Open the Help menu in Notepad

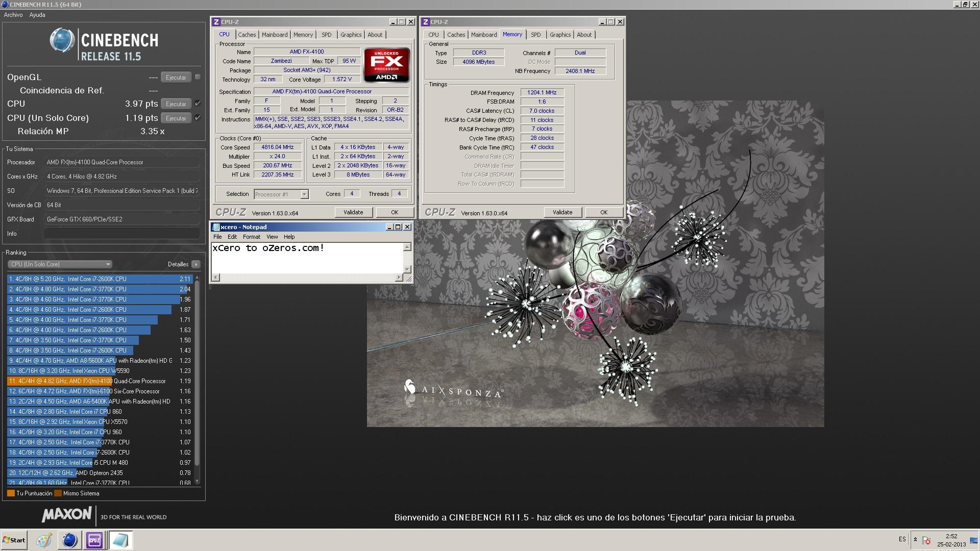click(x=289, y=237)
